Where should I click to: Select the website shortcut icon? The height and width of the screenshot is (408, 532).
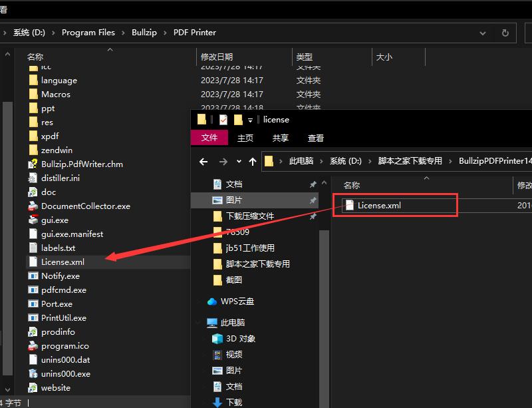click(x=33, y=387)
